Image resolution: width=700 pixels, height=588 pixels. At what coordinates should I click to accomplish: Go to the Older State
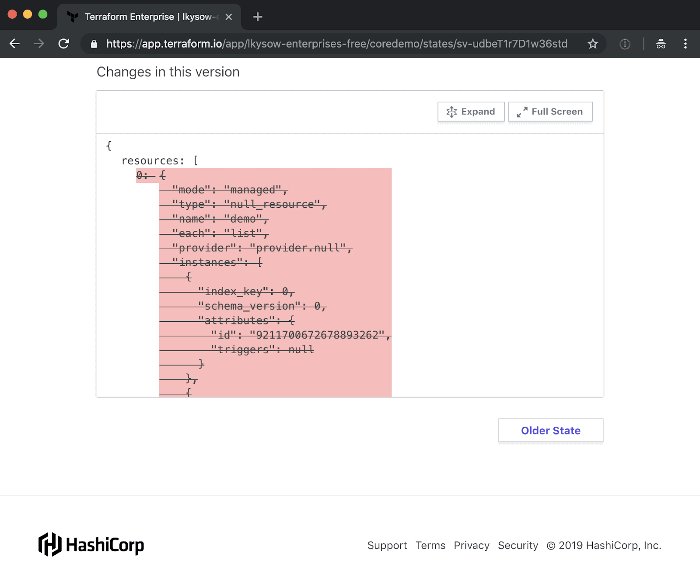pos(550,431)
